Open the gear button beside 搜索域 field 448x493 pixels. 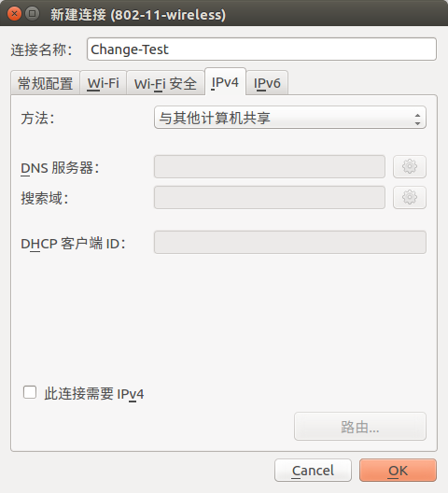click(x=410, y=197)
